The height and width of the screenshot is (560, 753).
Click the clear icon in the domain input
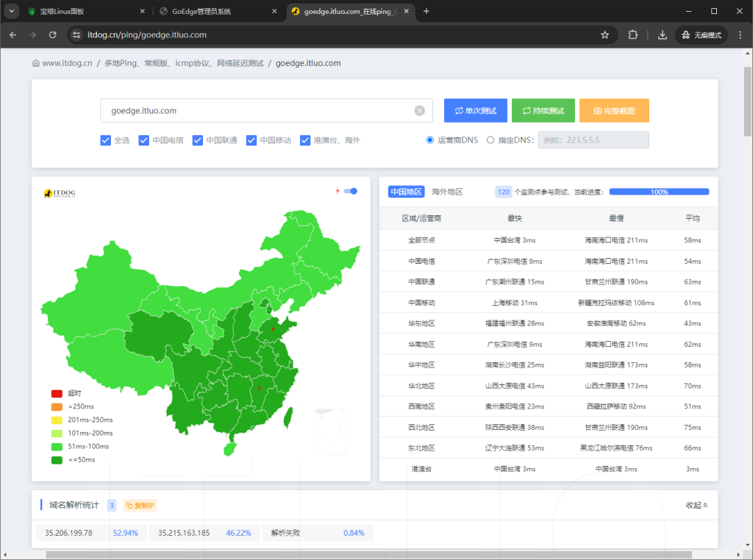pos(419,110)
